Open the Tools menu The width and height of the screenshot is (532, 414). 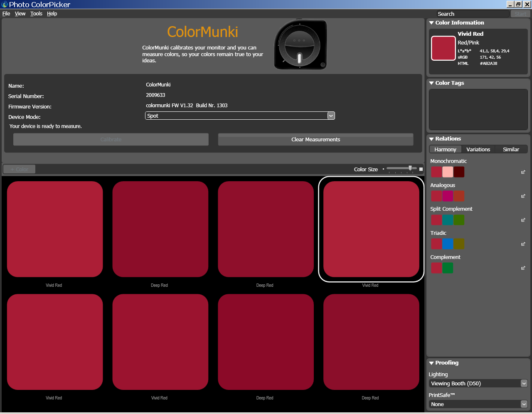click(36, 14)
